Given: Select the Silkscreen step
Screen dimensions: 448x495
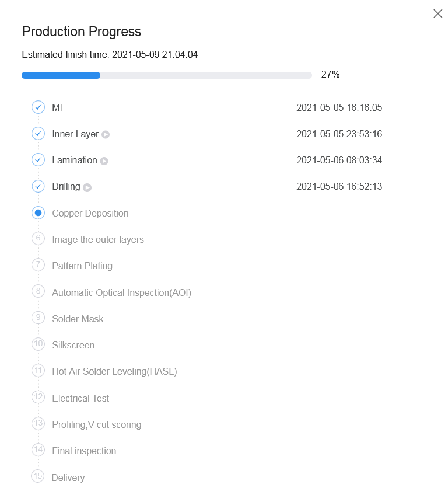Looking at the screenshot, I should [x=73, y=345].
